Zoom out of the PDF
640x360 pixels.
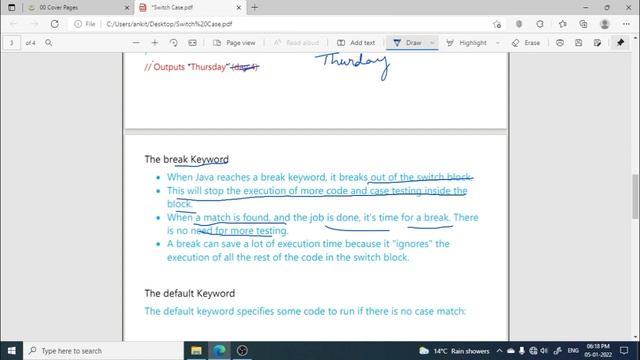136,43
